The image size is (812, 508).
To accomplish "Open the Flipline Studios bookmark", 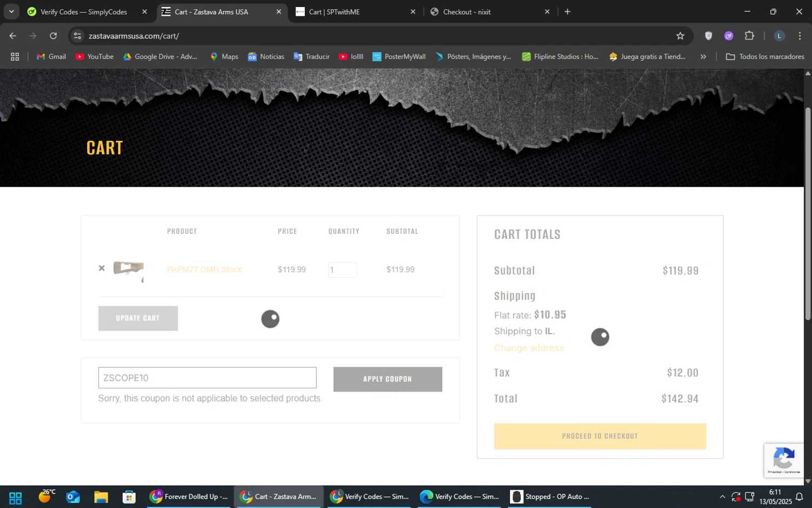I will [x=560, y=56].
